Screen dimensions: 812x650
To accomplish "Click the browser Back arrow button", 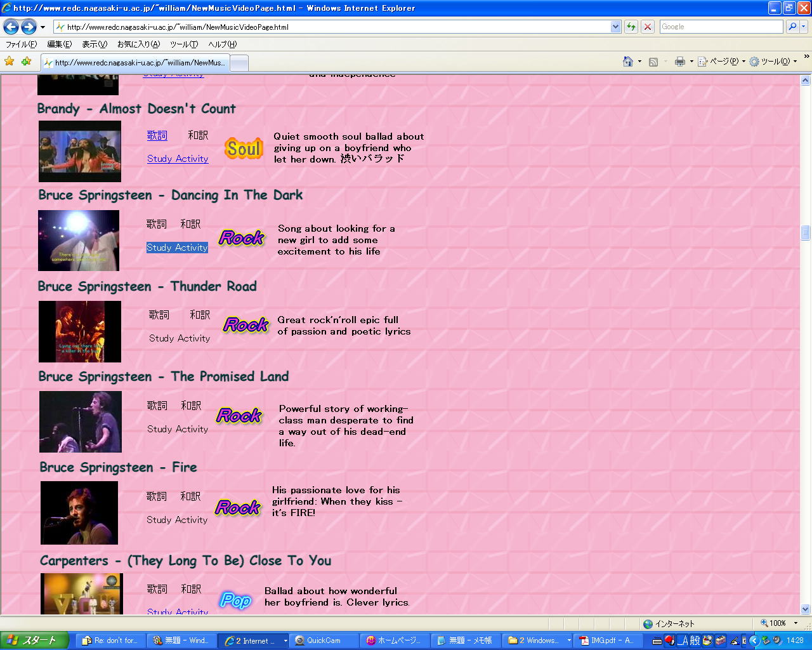I will 11,27.
